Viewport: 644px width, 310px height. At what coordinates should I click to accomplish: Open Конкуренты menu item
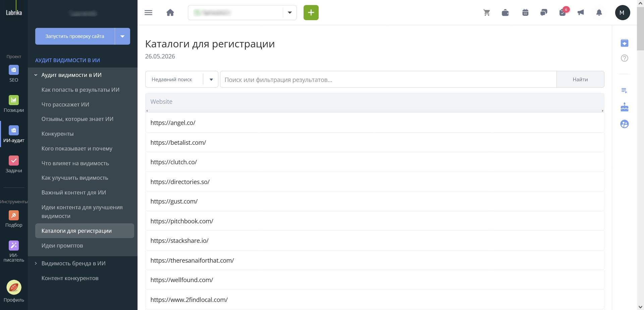coord(58,134)
